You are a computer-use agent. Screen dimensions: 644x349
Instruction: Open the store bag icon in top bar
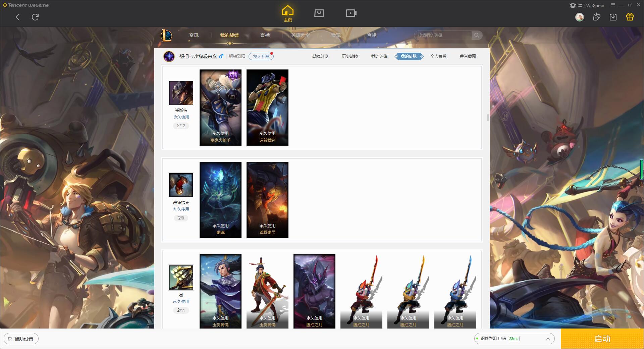[x=319, y=13]
